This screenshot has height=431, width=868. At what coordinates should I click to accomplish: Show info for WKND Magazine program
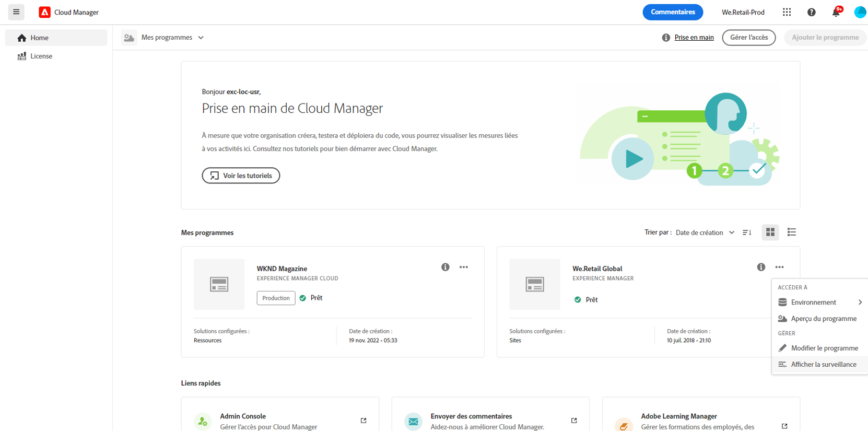tap(445, 267)
